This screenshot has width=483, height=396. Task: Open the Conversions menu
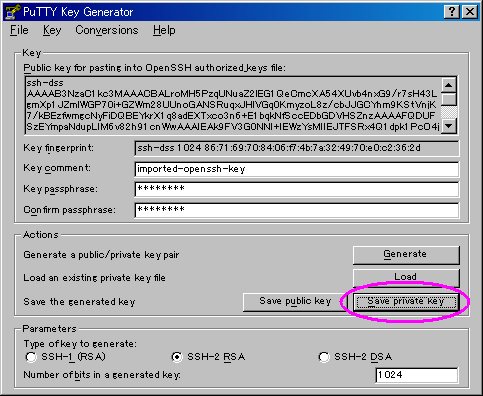107,30
